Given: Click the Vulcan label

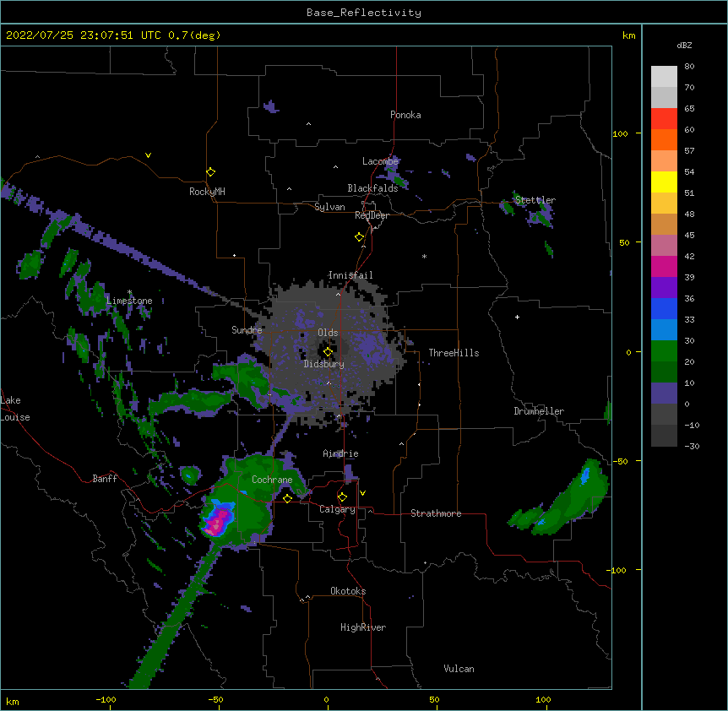Looking at the screenshot, I should click(459, 669).
